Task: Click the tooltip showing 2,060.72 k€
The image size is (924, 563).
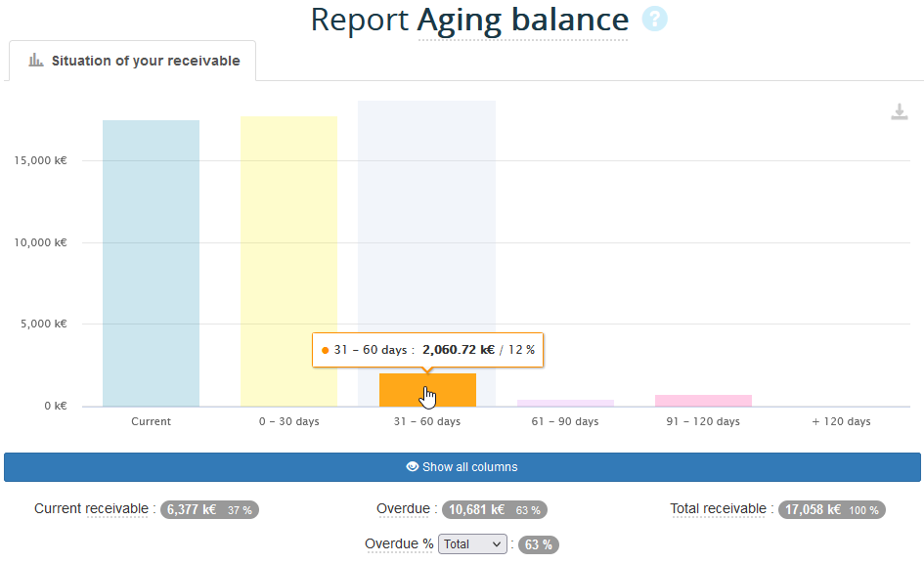Action: [427, 350]
